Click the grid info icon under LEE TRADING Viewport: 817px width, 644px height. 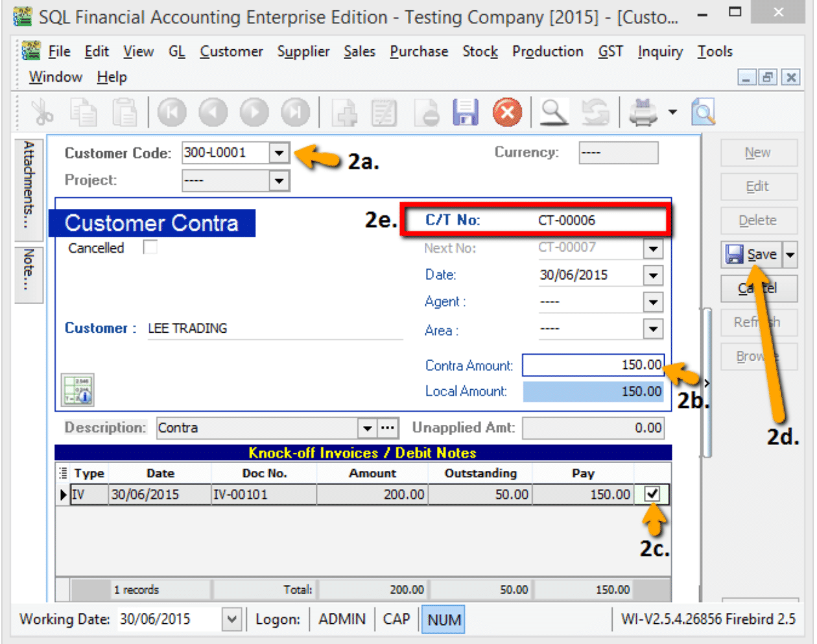[x=77, y=389]
